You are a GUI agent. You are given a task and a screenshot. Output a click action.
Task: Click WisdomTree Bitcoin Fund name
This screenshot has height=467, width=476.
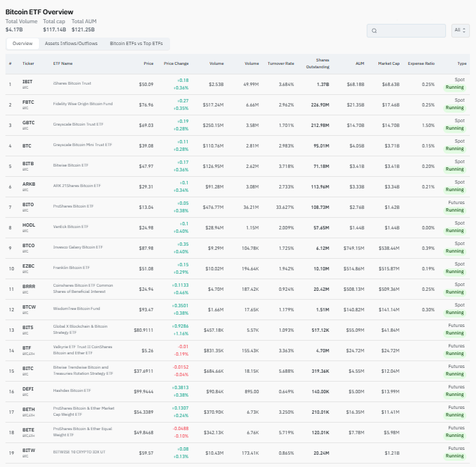tap(76, 309)
